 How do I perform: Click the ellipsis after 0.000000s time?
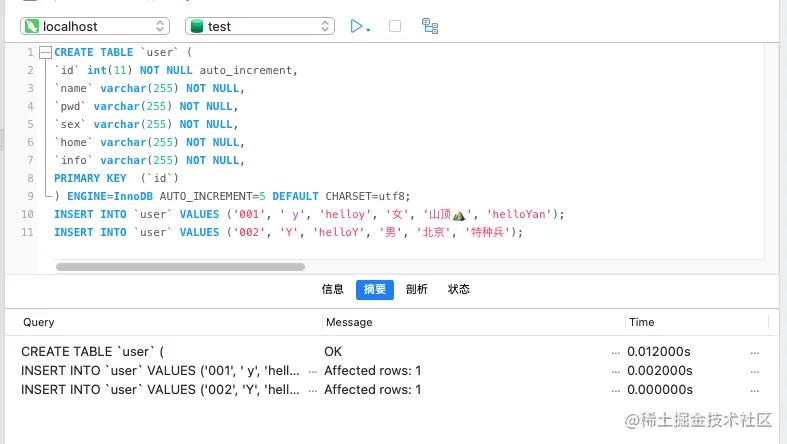click(754, 391)
